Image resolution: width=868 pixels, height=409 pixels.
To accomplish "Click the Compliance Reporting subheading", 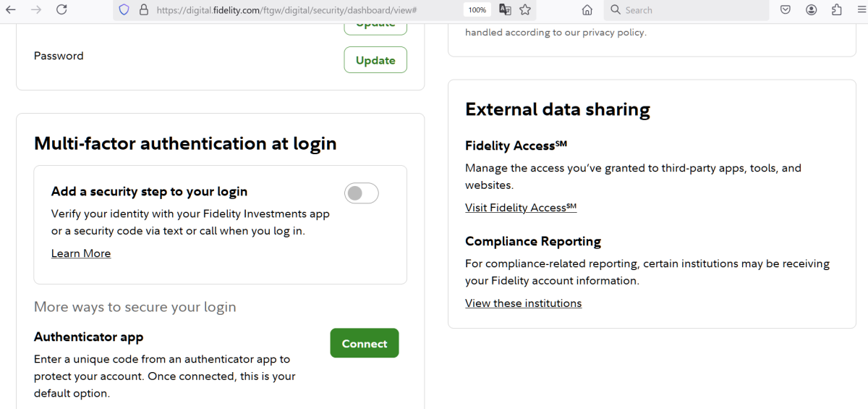I will click(533, 241).
